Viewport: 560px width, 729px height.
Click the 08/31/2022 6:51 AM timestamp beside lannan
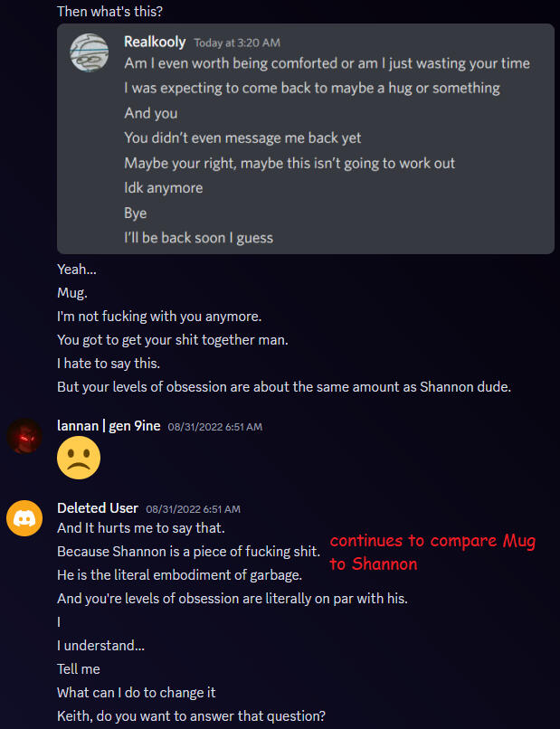point(215,427)
